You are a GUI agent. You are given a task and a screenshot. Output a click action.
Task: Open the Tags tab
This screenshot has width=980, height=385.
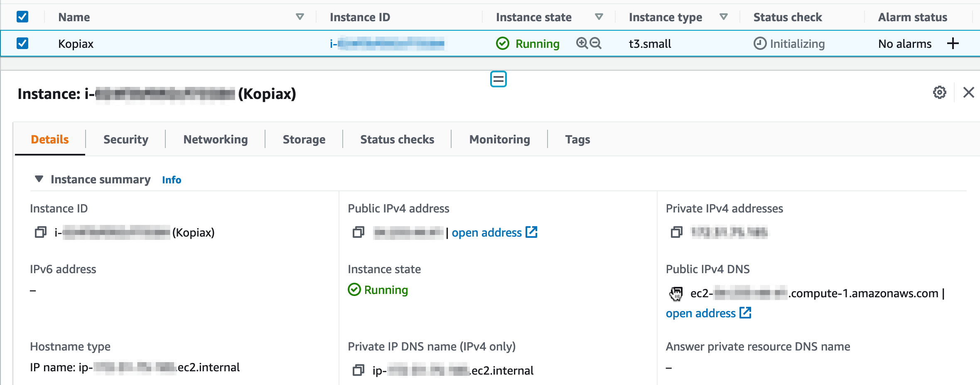577,139
